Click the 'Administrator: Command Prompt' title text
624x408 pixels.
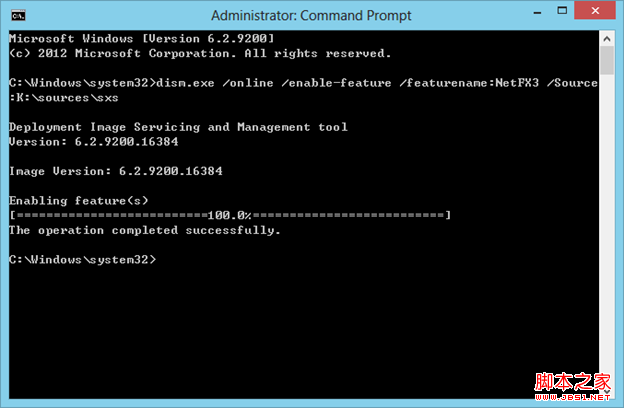click(x=311, y=15)
